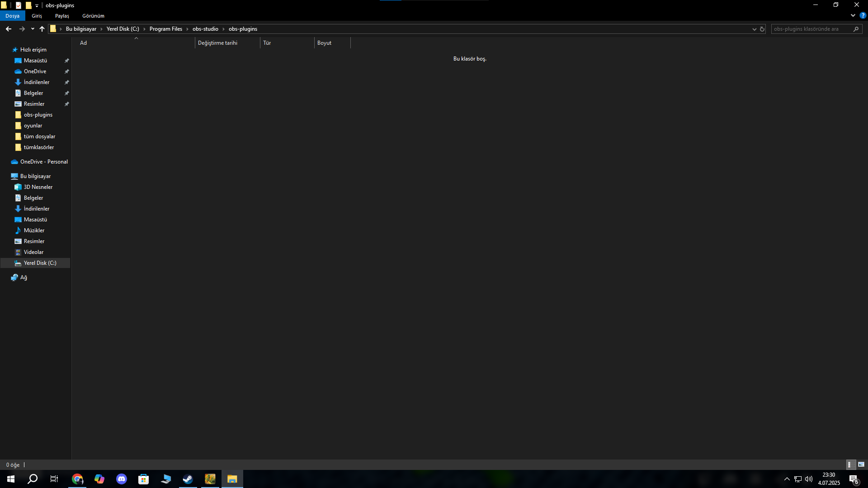Navigate to Program Files in breadcrumb
The width and height of the screenshot is (868, 488).
pos(165,29)
